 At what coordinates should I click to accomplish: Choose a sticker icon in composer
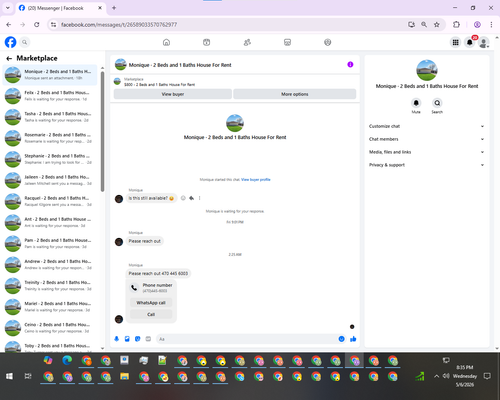click(138, 339)
